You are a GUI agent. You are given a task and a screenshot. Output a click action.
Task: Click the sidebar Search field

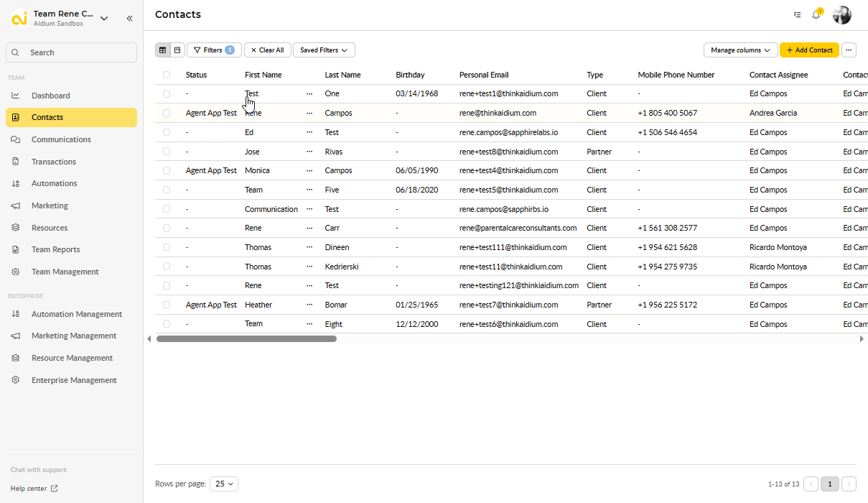coord(71,52)
